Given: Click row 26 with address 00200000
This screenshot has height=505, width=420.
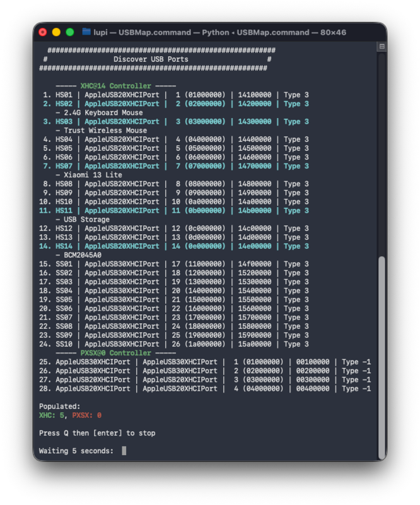Looking at the screenshot, I should [205, 371].
